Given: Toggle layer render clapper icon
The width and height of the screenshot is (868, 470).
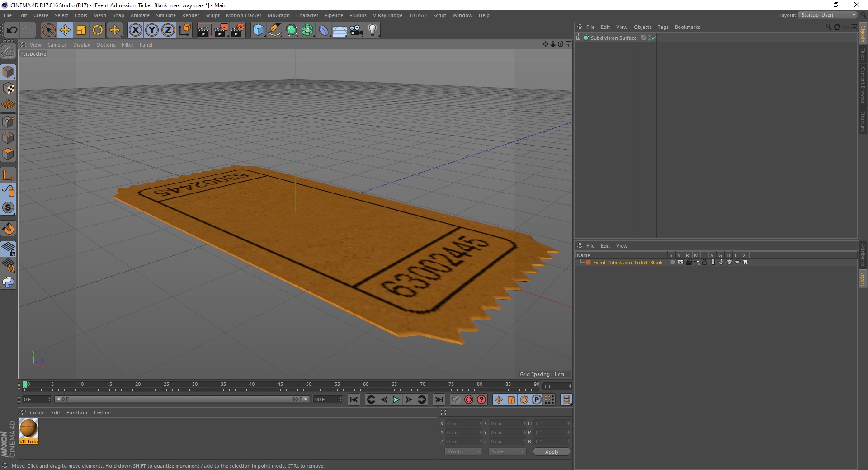Looking at the screenshot, I should [x=689, y=262].
